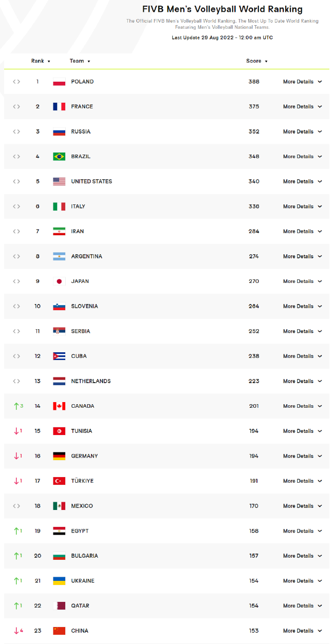Open More Details for Mexico
The width and height of the screenshot is (334, 644).
pos(303,506)
